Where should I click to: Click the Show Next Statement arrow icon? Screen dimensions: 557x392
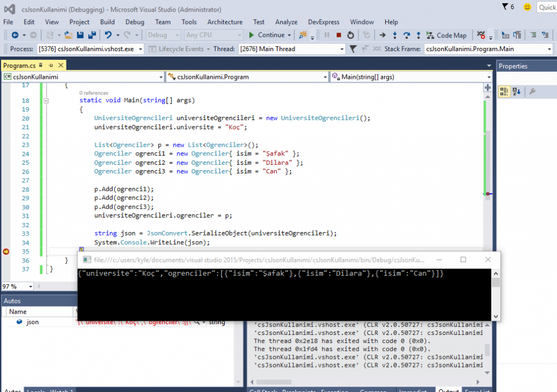[382, 35]
